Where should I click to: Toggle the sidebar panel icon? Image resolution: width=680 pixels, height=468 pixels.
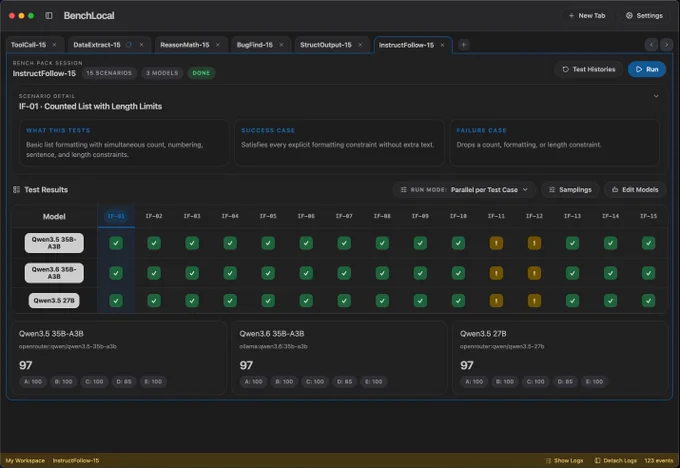coord(49,16)
